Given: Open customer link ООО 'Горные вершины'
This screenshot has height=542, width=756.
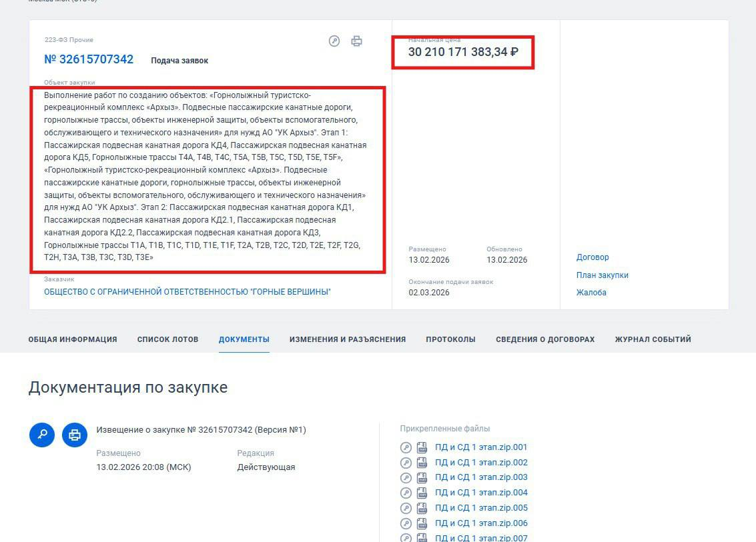Looking at the screenshot, I should coord(187,292).
